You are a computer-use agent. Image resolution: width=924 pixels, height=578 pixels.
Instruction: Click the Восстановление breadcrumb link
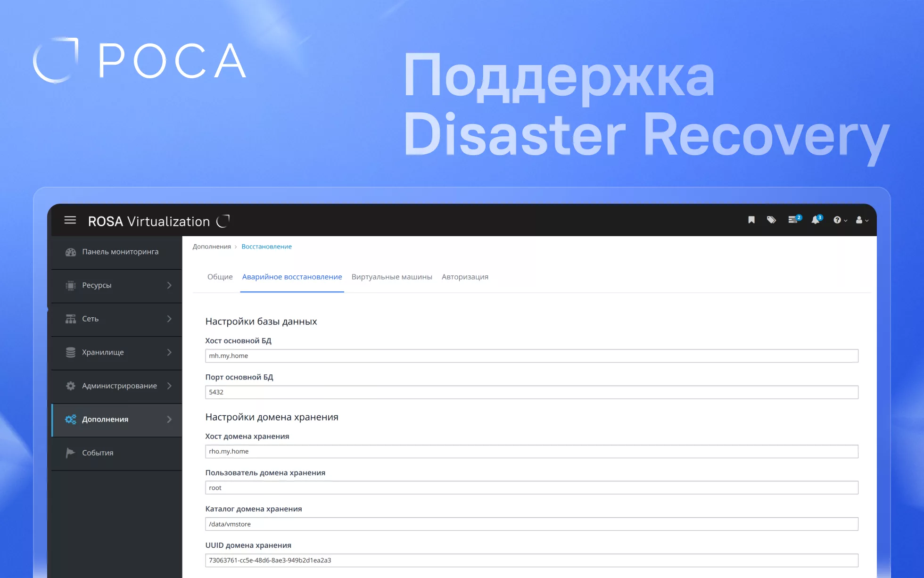[266, 247]
